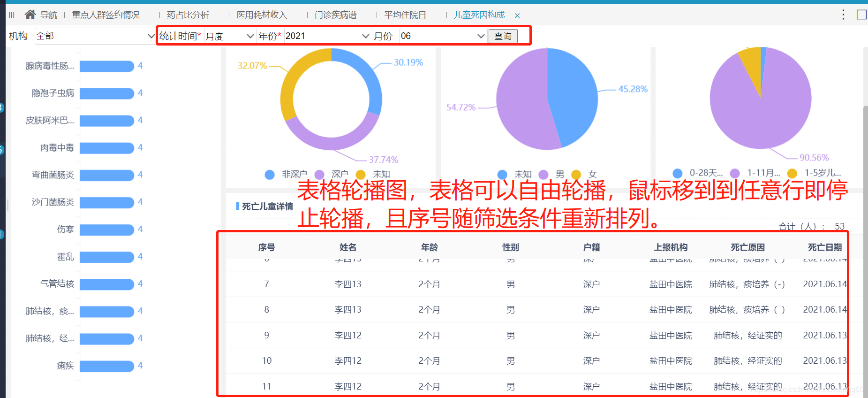Click the 腺病毒性肠 bar in the chart
Screen dimensions: 868x398
pyautogui.click(x=107, y=66)
